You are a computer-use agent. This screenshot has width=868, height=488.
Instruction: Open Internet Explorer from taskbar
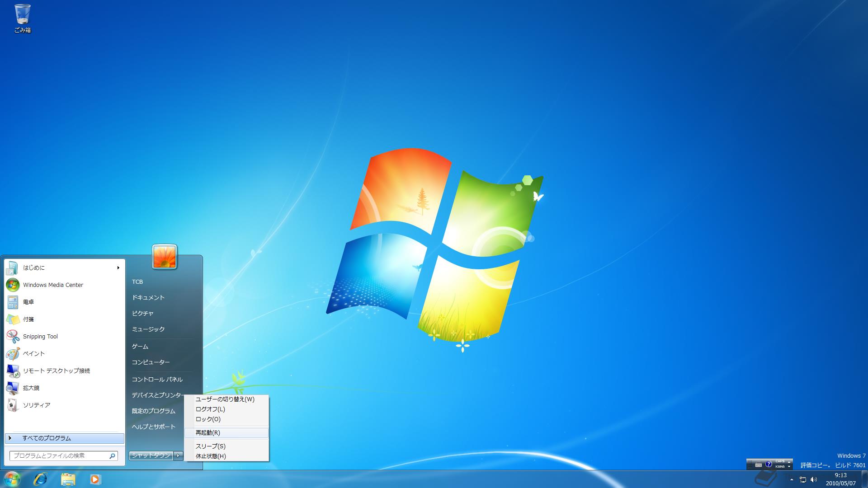41,479
